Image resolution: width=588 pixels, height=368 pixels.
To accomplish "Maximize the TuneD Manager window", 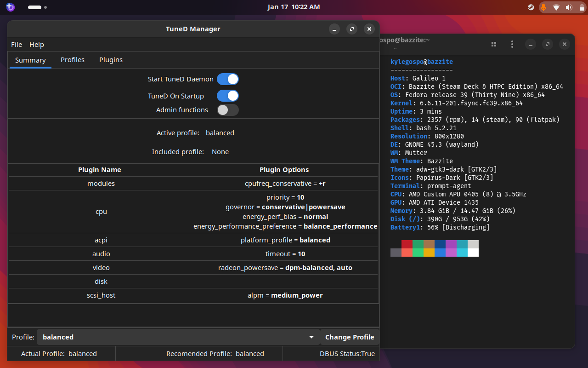I will pyautogui.click(x=352, y=29).
